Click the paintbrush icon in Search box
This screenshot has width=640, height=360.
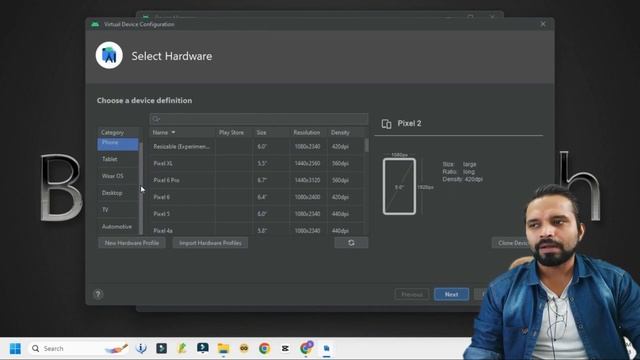point(117,349)
